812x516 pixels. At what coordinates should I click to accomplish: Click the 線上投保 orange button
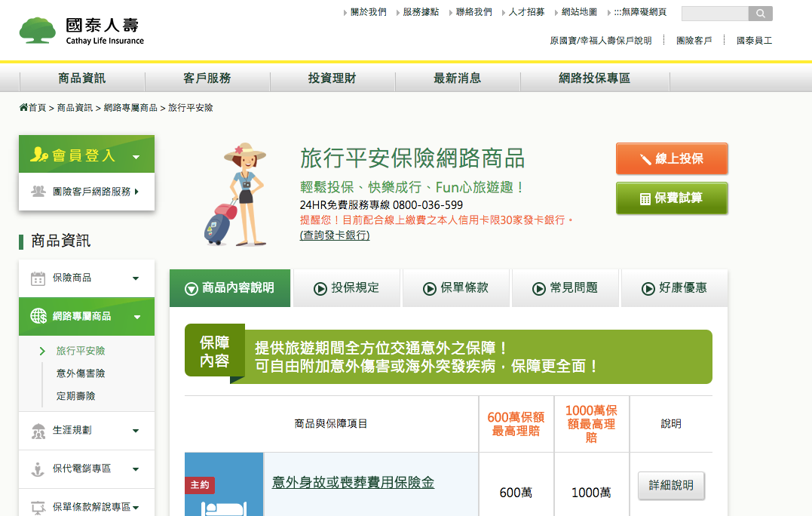[x=672, y=158]
